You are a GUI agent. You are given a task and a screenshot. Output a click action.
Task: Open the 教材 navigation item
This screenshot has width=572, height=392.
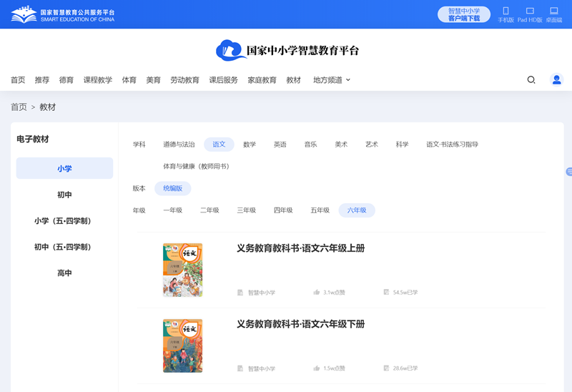tap(294, 80)
